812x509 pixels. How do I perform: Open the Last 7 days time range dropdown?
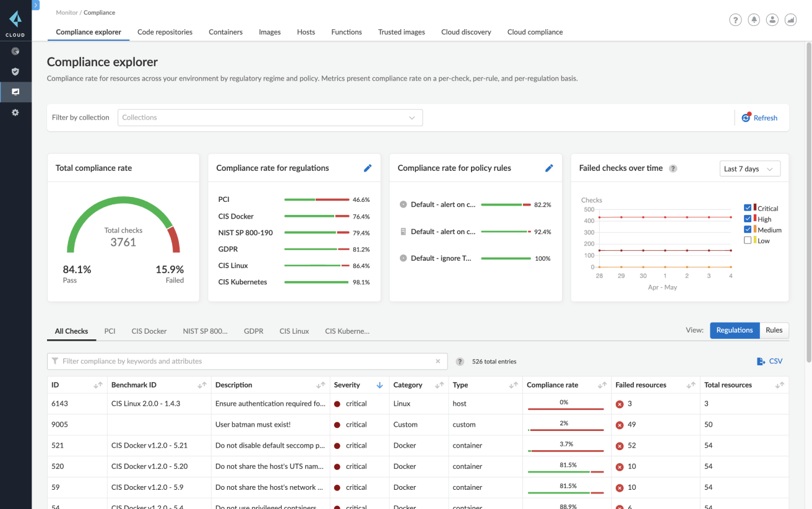point(749,168)
